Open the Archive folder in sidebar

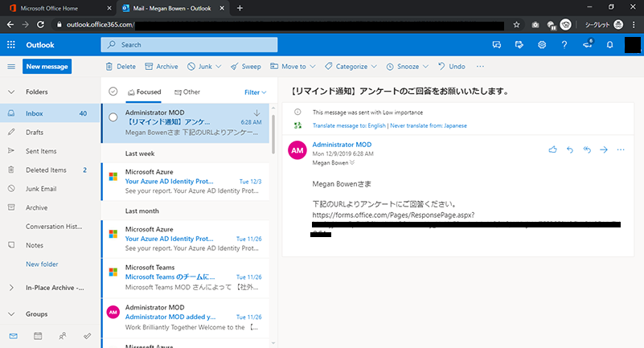[x=50, y=207]
